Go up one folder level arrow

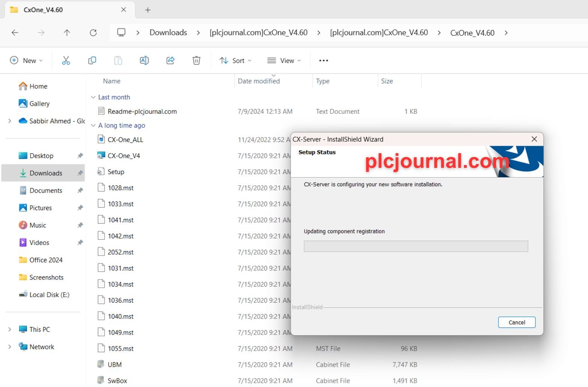click(67, 33)
